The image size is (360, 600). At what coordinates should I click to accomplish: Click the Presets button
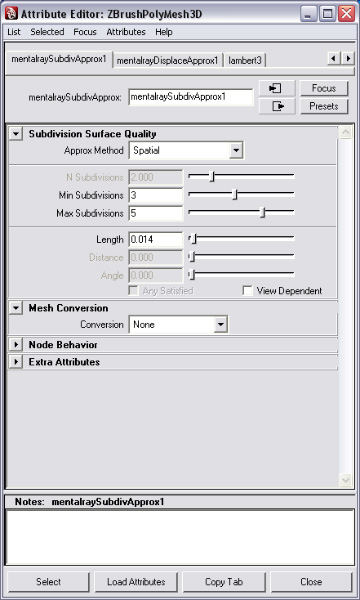point(324,106)
